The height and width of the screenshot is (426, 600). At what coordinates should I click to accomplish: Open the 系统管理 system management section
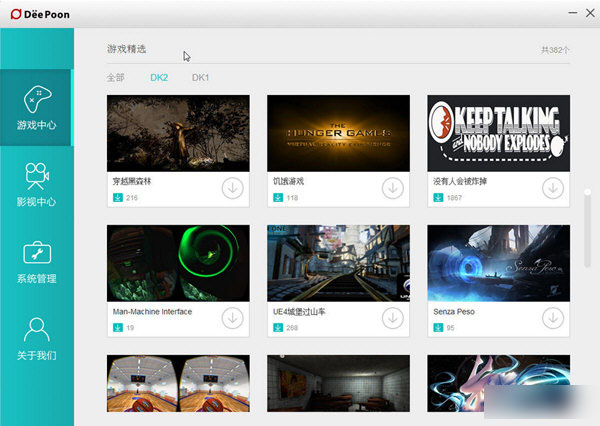tap(36, 262)
